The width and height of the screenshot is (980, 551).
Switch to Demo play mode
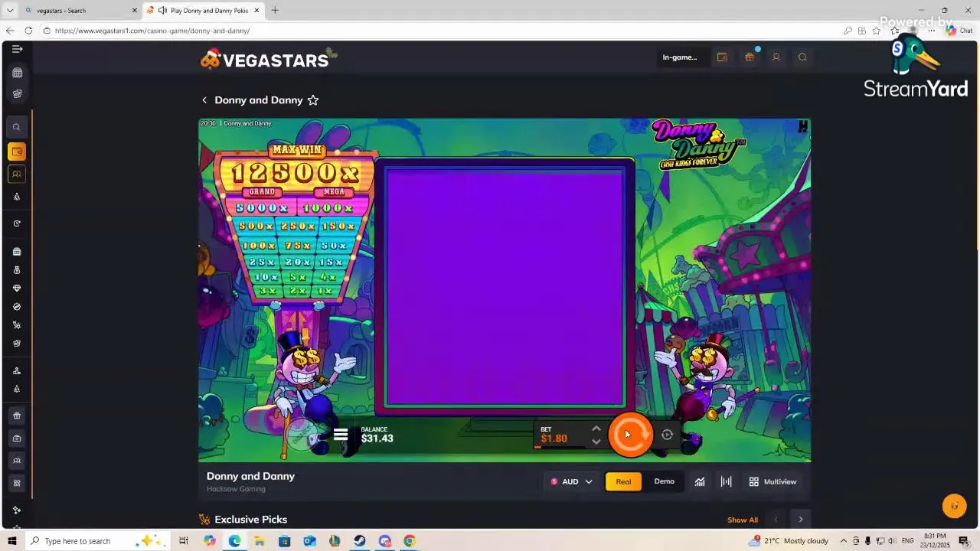coord(664,481)
